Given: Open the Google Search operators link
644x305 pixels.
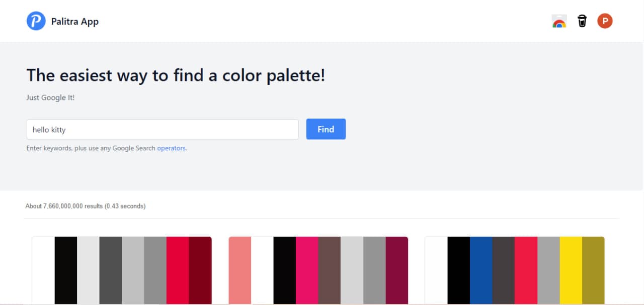Looking at the screenshot, I should (171, 148).
